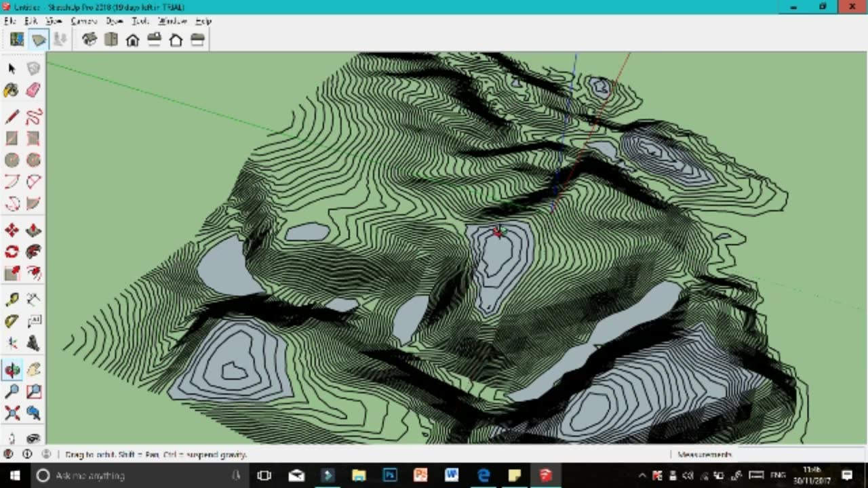The height and width of the screenshot is (488, 868).
Task: Select the arrow Select tool
Action: 12,68
